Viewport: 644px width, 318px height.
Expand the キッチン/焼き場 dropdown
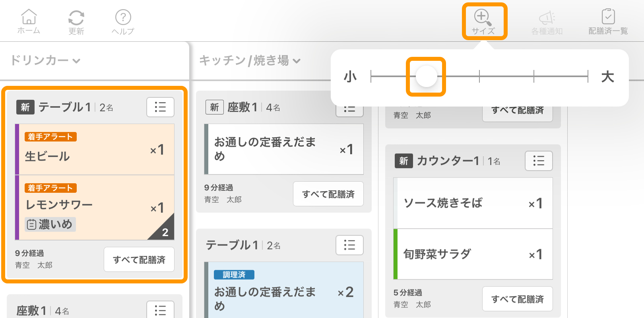250,60
